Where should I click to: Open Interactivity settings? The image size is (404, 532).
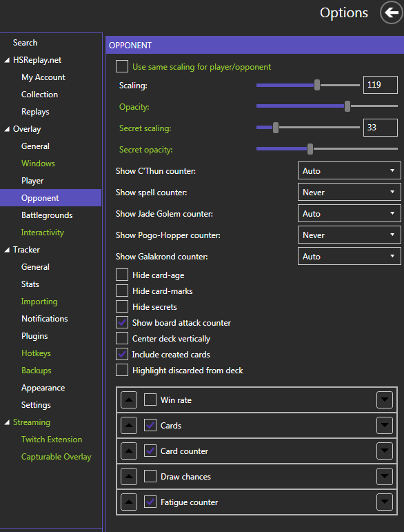tap(42, 233)
